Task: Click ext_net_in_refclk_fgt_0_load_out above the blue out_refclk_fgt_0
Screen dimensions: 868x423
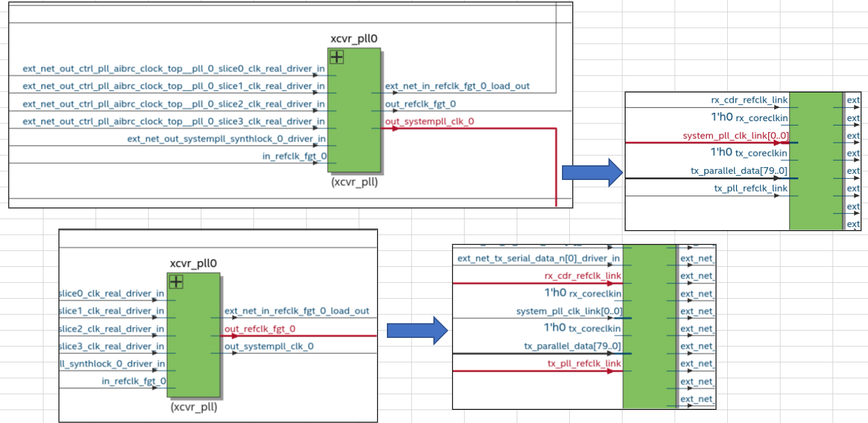Action: (457, 86)
